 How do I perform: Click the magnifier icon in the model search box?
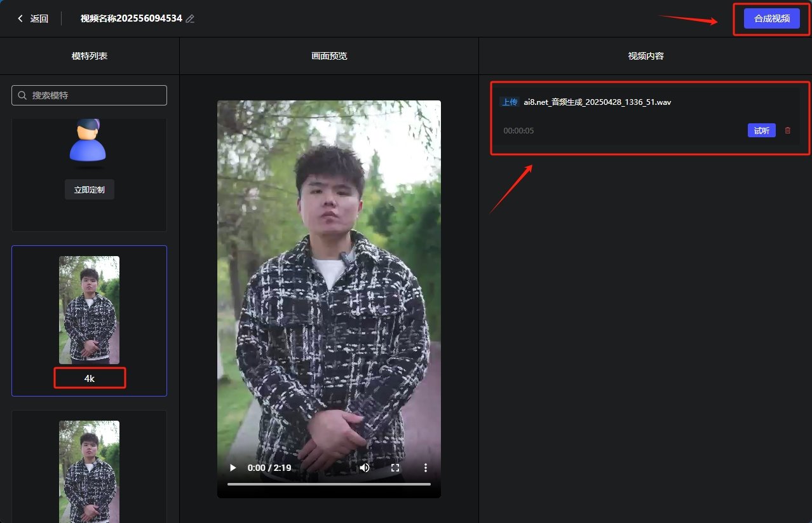21,95
